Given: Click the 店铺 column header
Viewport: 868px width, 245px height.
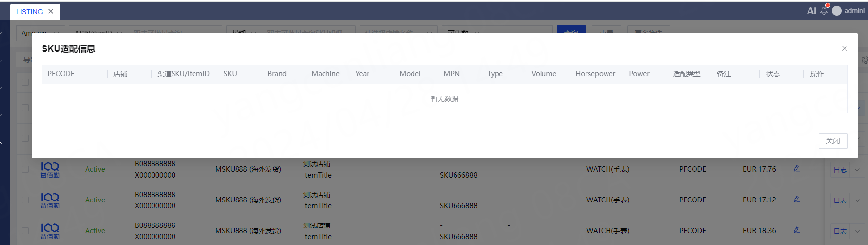Looking at the screenshot, I should 120,74.
